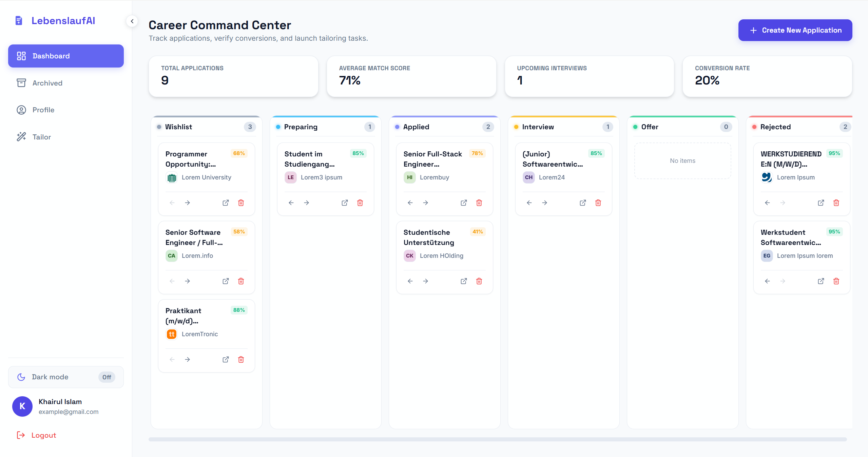The height and width of the screenshot is (457, 868).
Task: Open the Tailor page
Action: tap(66, 137)
